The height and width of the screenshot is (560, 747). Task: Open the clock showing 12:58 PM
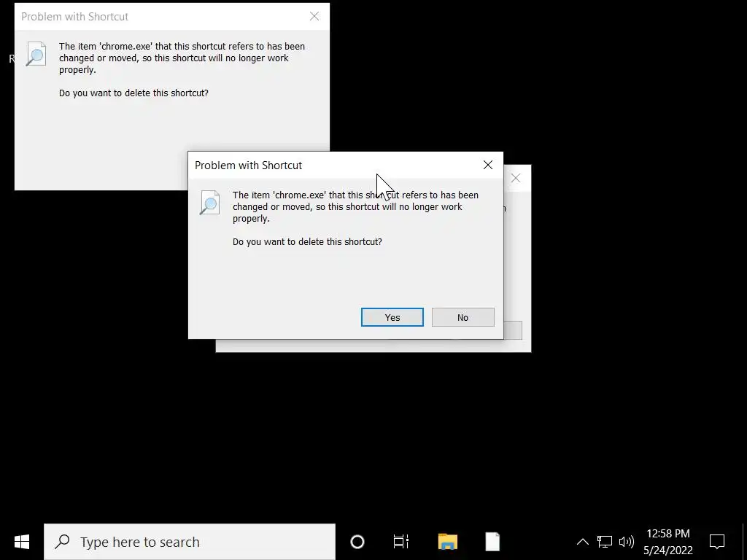tap(668, 542)
